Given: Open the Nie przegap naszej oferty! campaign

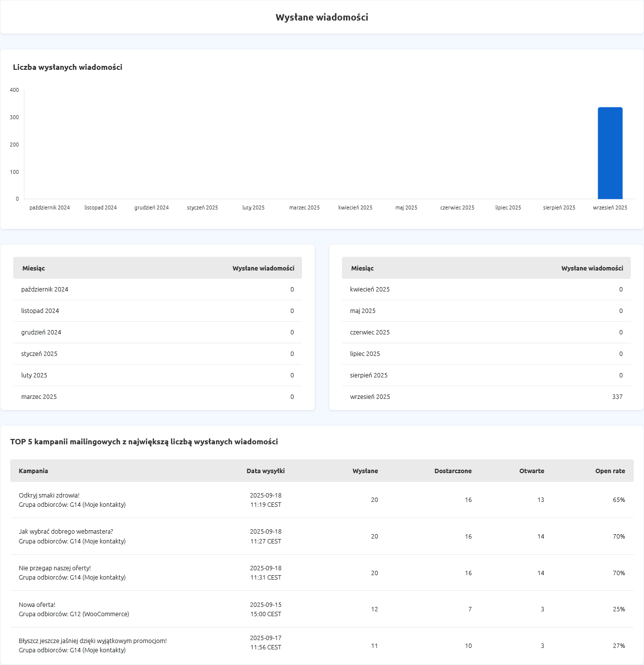Looking at the screenshot, I should click(x=55, y=568).
